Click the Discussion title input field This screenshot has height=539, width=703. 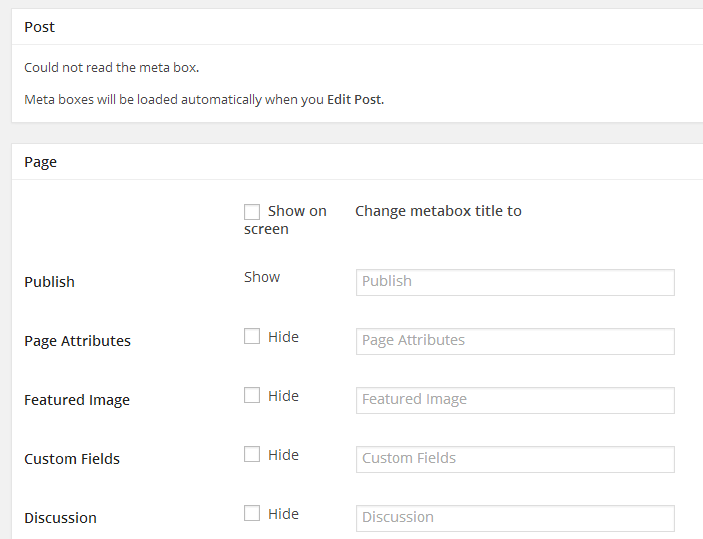point(515,518)
